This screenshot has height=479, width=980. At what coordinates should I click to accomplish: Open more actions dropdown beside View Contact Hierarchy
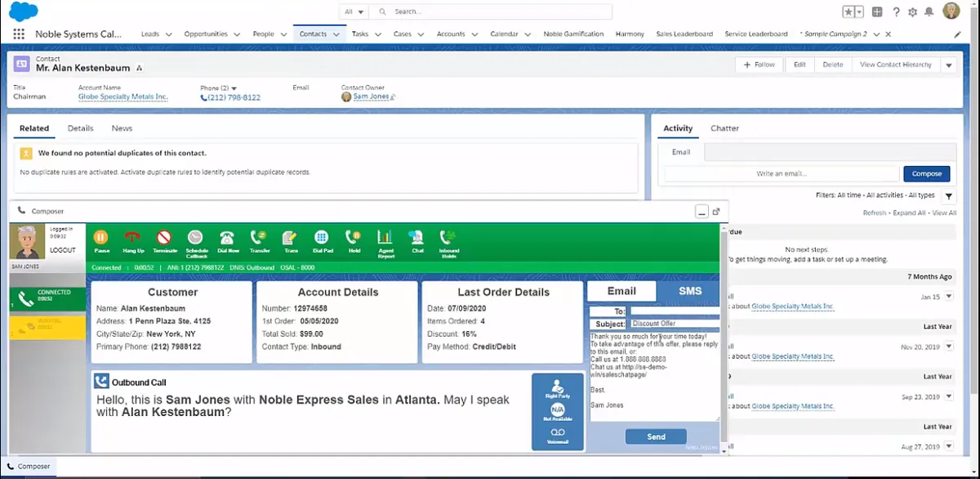tap(948, 65)
